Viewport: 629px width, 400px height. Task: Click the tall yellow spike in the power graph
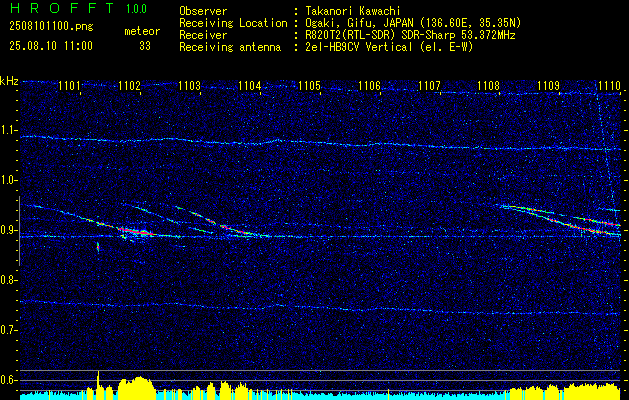click(98, 385)
